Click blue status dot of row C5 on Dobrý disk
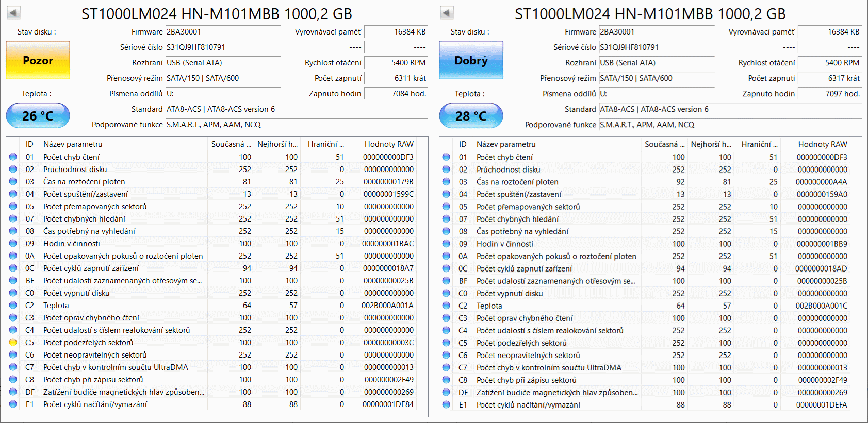The image size is (868, 423). point(446,343)
